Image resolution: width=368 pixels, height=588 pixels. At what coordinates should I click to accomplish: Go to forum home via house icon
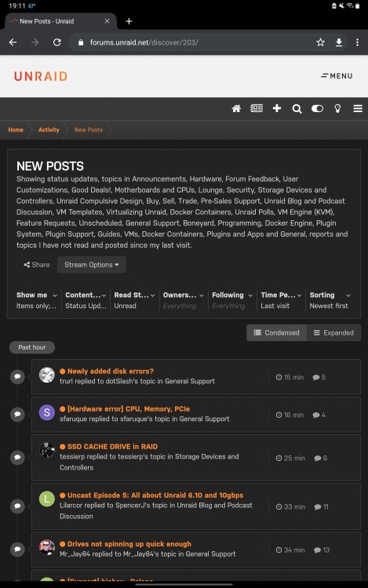pos(236,109)
